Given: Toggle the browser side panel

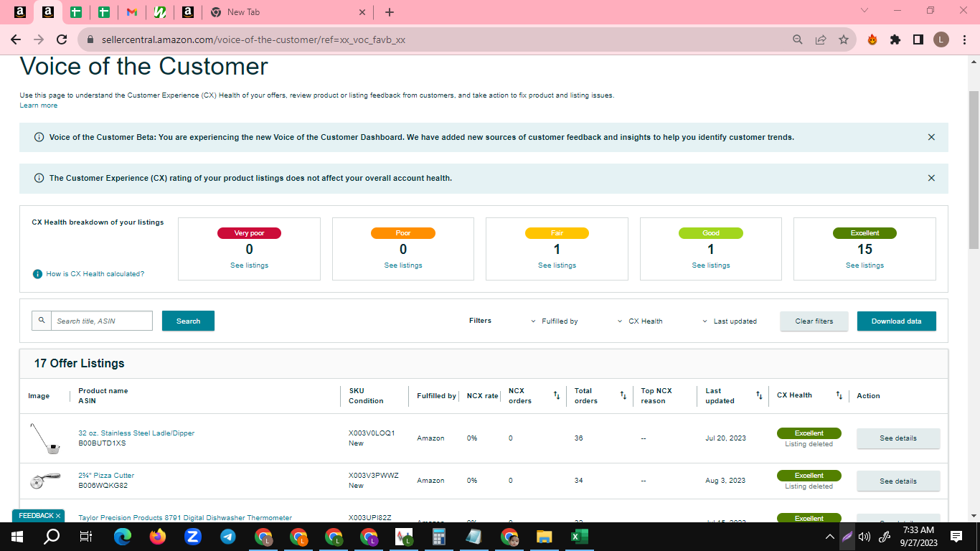Looking at the screenshot, I should [x=918, y=40].
